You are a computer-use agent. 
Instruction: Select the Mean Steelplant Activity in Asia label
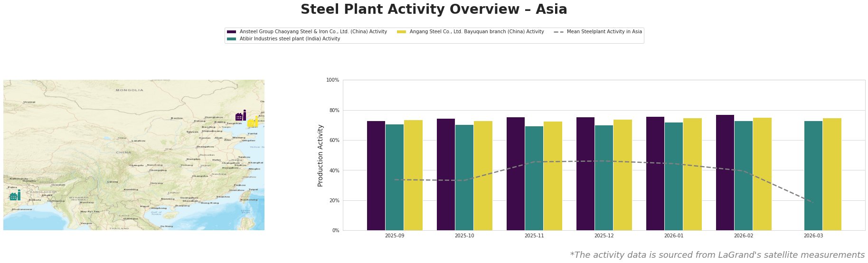(x=604, y=32)
